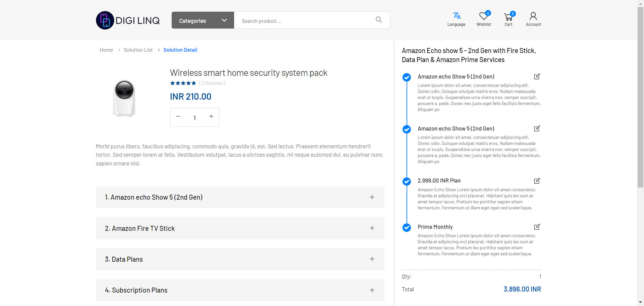The image size is (644, 306).
Task: Expand the Data Plans section
Action: [x=372, y=259]
